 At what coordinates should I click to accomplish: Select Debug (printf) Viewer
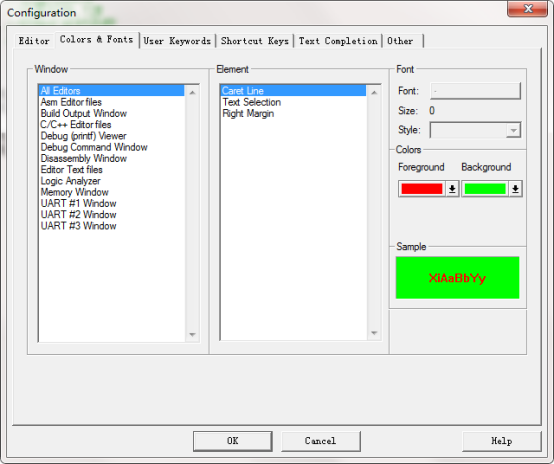[112, 136]
